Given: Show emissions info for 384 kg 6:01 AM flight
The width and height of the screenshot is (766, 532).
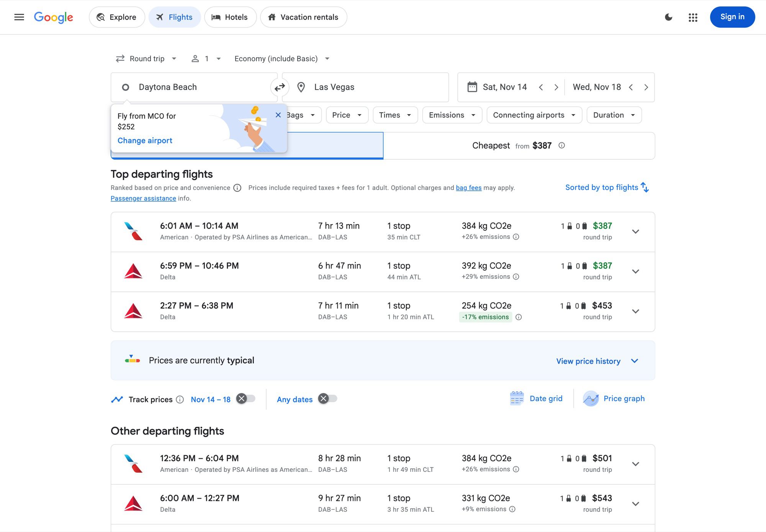Looking at the screenshot, I should [516, 237].
